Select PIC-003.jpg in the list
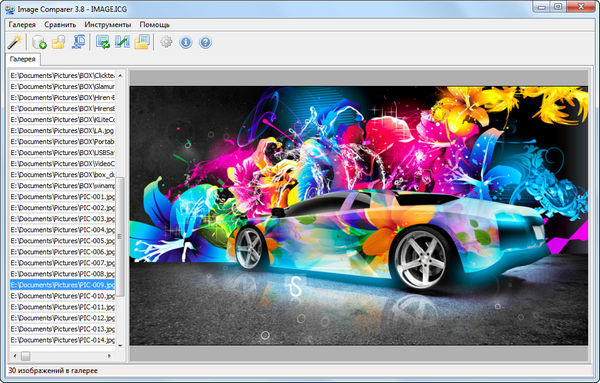Image resolution: width=600 pixels, height=383 pixels. (x=62, y=219)
